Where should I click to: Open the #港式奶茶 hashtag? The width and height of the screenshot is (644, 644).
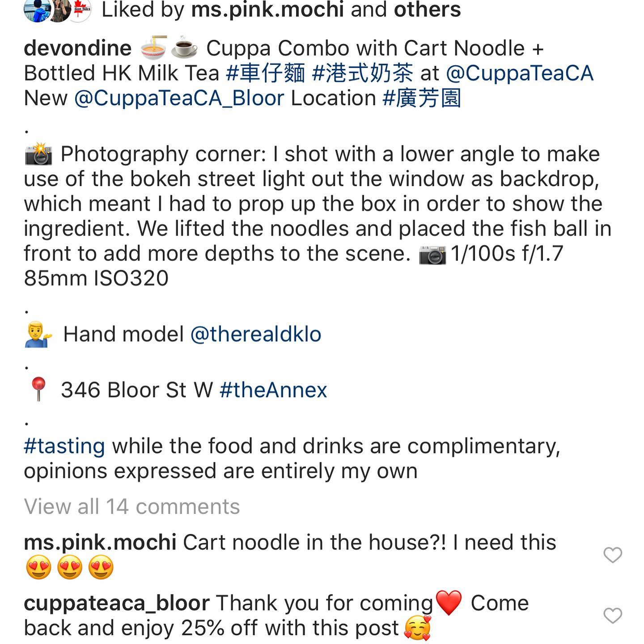coord(362,73)
